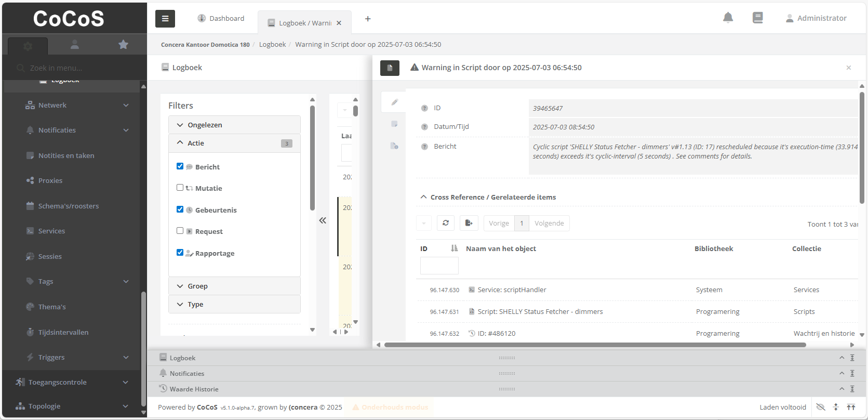
Task: Click the hamburger menu toggle button
Action: click(165, 19)
